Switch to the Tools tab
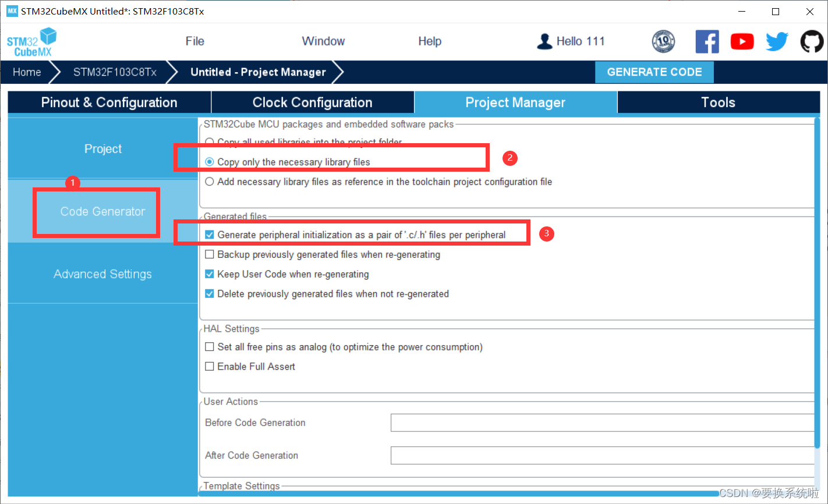This screenshot has width=828, height=504. (x=718, y=102)
